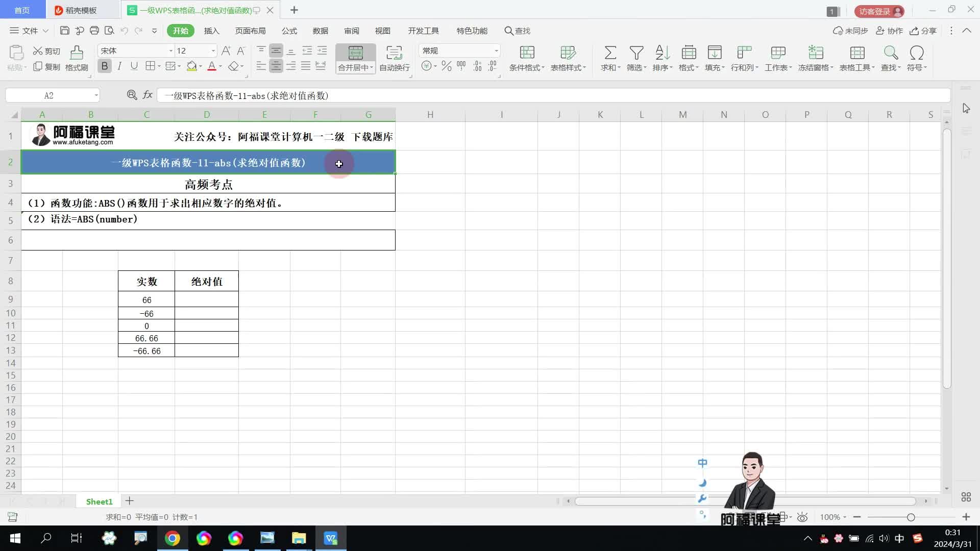The height and width of the screenshot is (551, 980).
Task: Click the Format Painter brush icon
Action: tap(77, 53)
